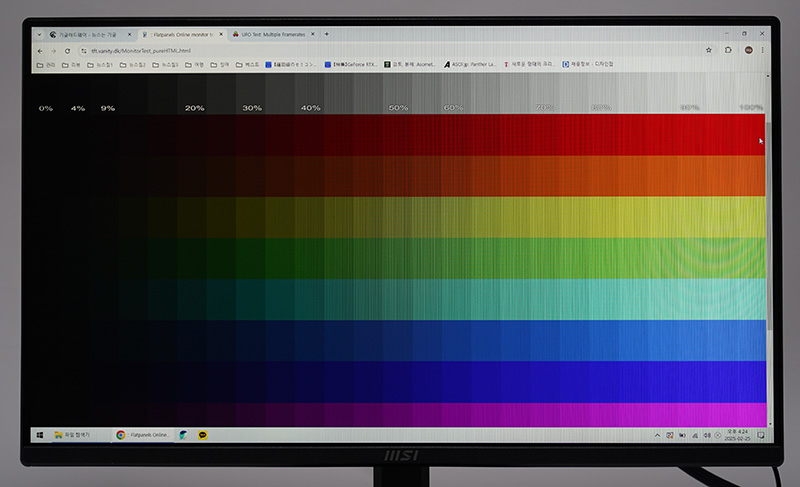
Task: Click the page's vertical scrollbar thumb
Action: pyautogui.click(x=768, y=224)
